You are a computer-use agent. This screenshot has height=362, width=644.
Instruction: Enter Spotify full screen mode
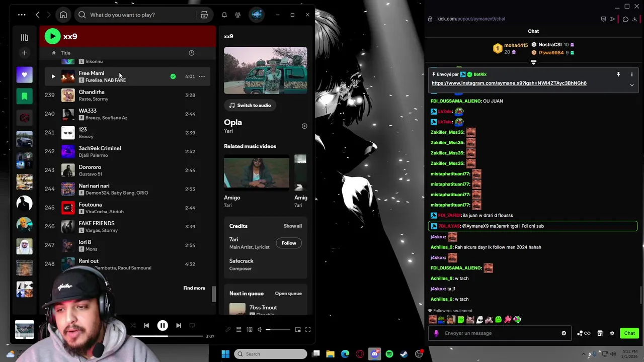pos(308,329)
